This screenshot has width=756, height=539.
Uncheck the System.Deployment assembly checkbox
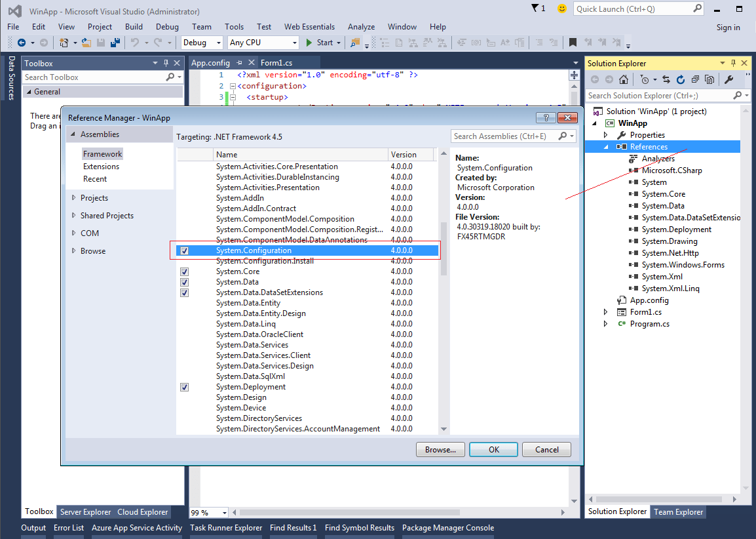[x=184, y=387]
